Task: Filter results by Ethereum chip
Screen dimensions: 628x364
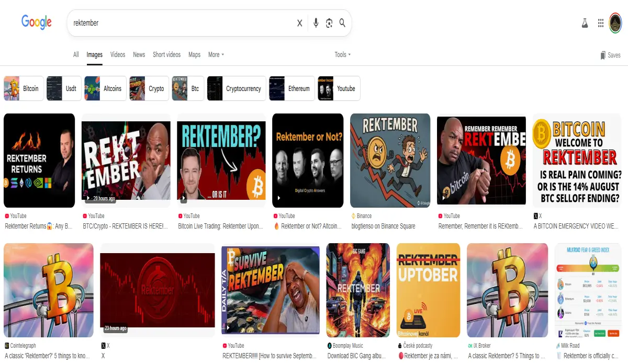Action: (292, 88)
